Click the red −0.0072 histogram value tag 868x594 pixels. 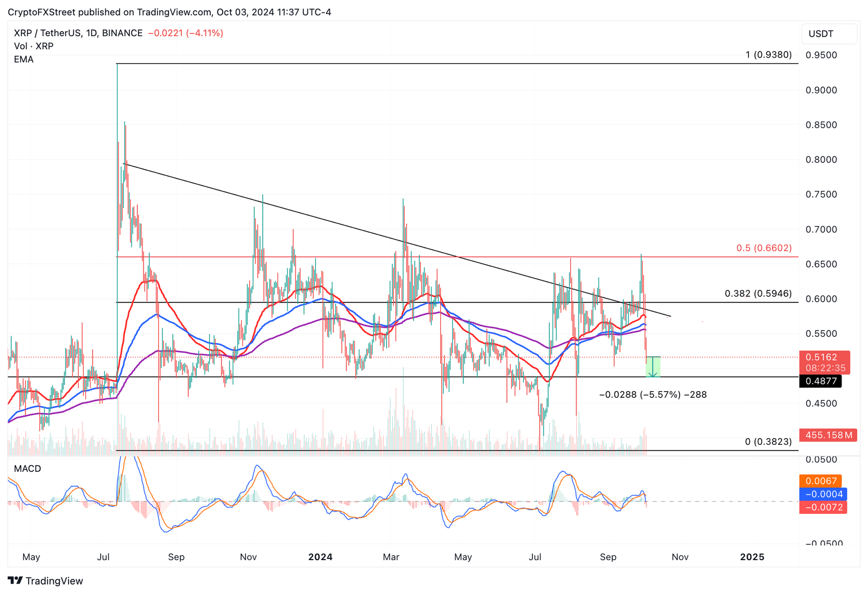pos(823,507)
